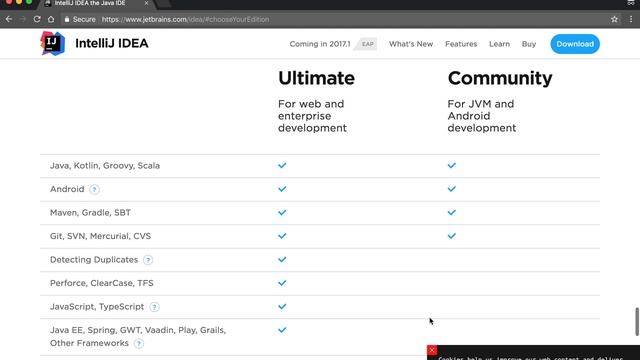
Task: Click Community checkmark for Java, Kotlin row
Action: tap(451, 165)
